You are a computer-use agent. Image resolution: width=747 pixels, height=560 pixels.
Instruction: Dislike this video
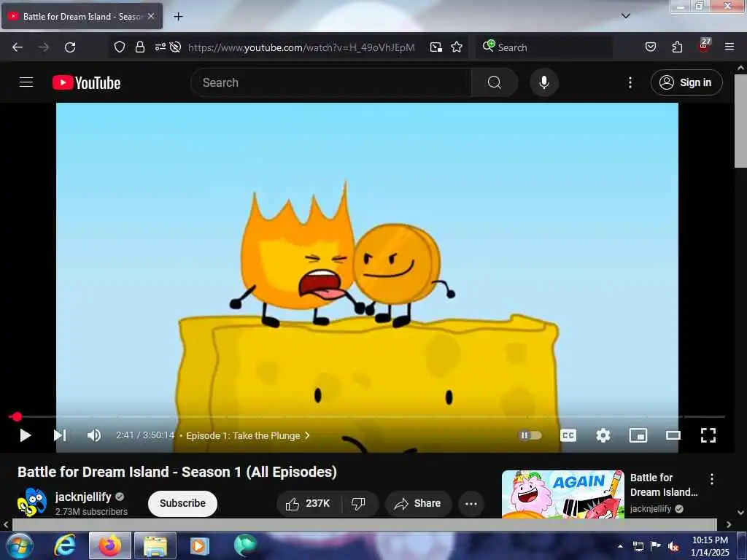(x=358, y=503)
